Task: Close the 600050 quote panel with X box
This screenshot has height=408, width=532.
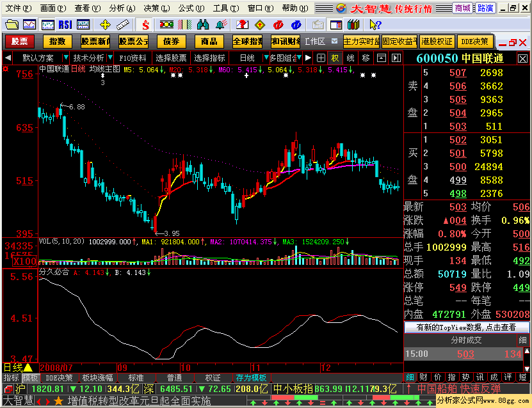Action: coord(522,59)
